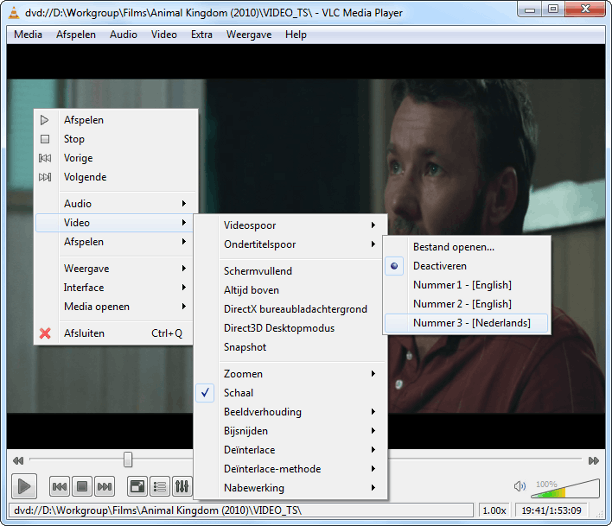612x526 pixels.
Task: Take a Snapshot from Video submenu
Action: (x=291, y=347)
